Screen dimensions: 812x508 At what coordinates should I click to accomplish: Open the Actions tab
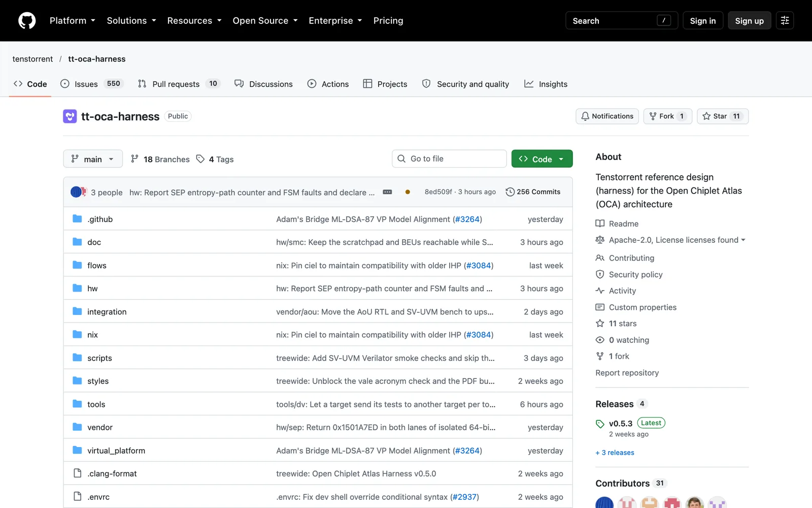[328, 84]
